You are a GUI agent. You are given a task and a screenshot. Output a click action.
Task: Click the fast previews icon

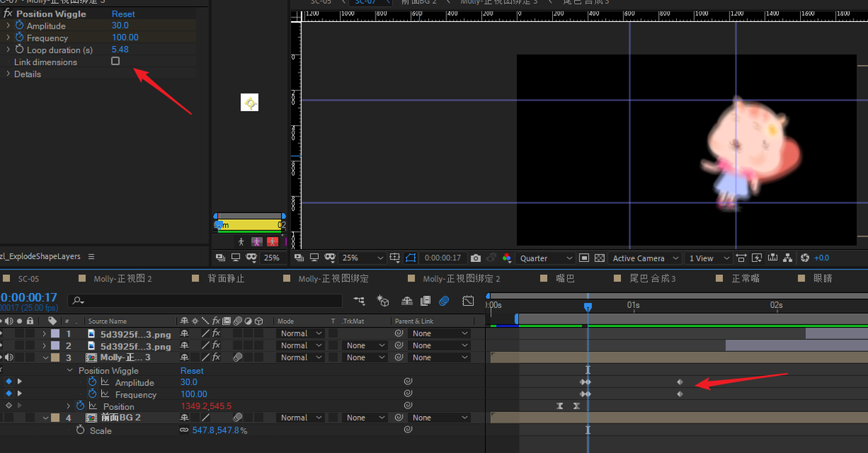757,257
